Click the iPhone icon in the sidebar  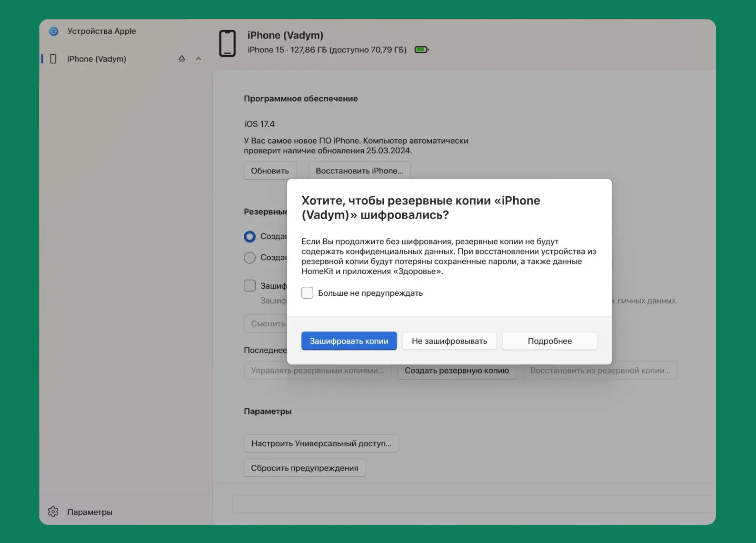(53, 59)
